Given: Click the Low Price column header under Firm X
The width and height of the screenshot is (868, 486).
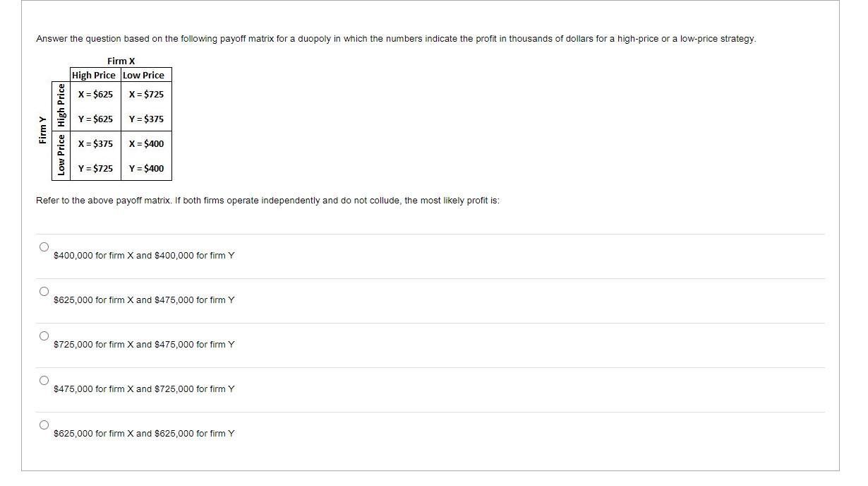Looking at the screenshot, I should tap(145, 75).
